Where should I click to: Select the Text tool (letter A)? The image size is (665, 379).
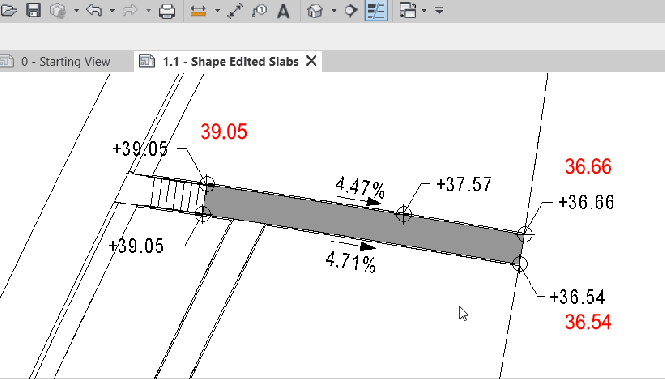click(283, 11)
